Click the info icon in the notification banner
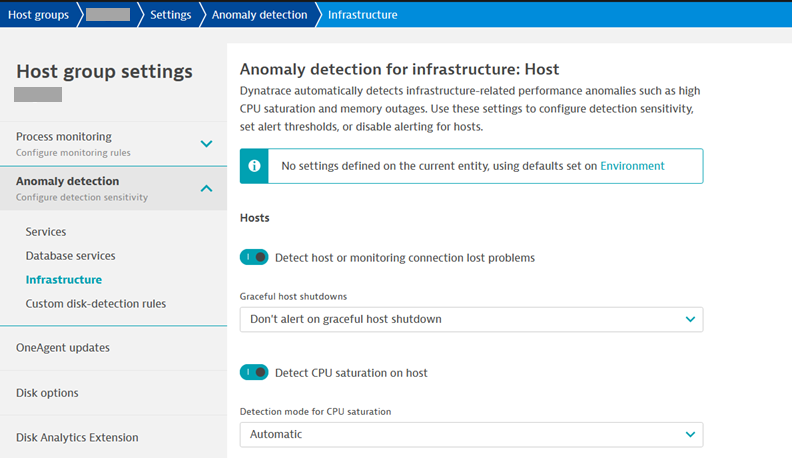This screenshot has width=792, height=458. tap(254, 166)
